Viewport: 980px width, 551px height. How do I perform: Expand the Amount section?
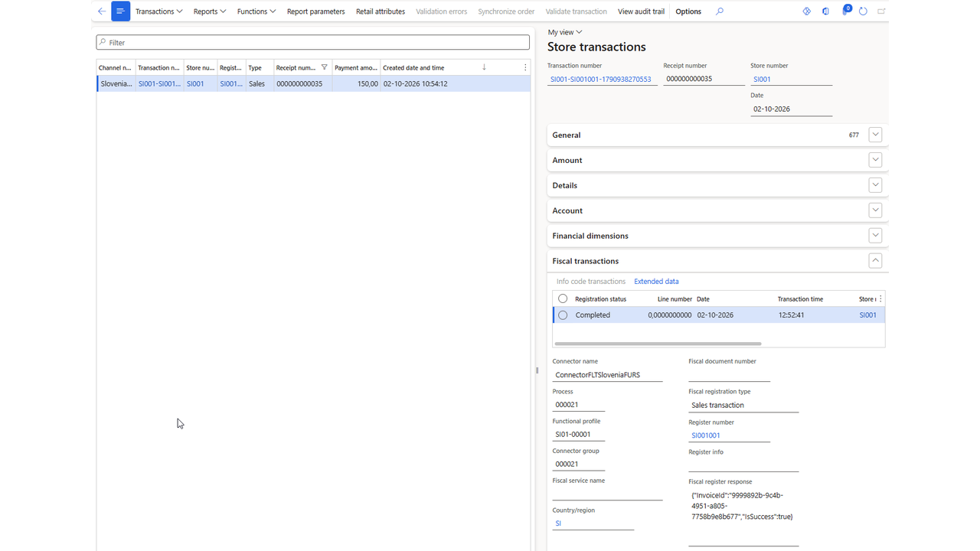tap(876, 160)
